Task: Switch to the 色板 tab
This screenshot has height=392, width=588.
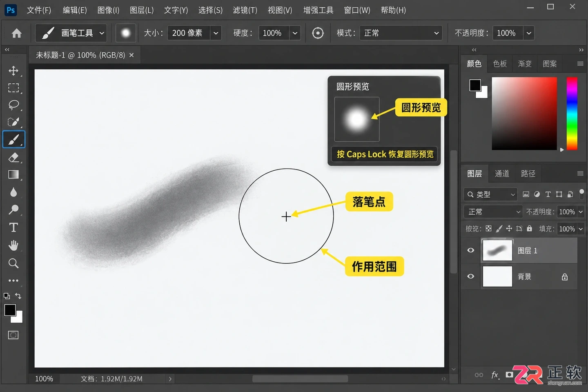Action: click(500, 64)
